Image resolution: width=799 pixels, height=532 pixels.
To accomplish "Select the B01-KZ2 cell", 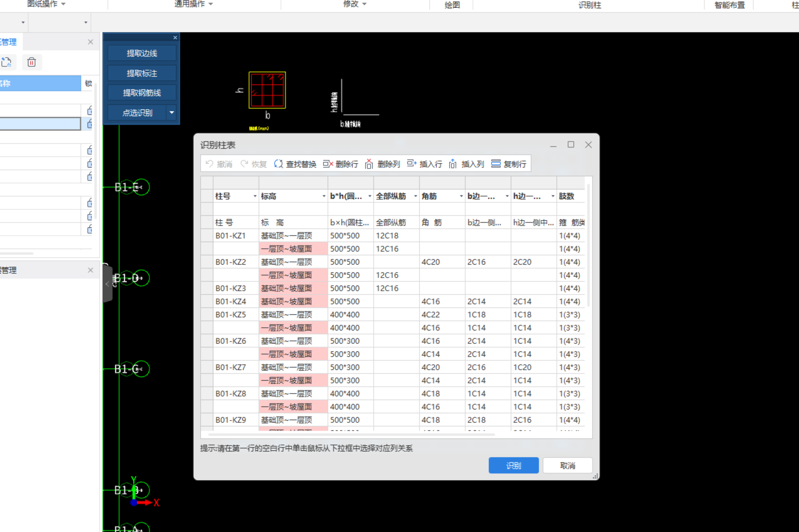I will (236, 262).
